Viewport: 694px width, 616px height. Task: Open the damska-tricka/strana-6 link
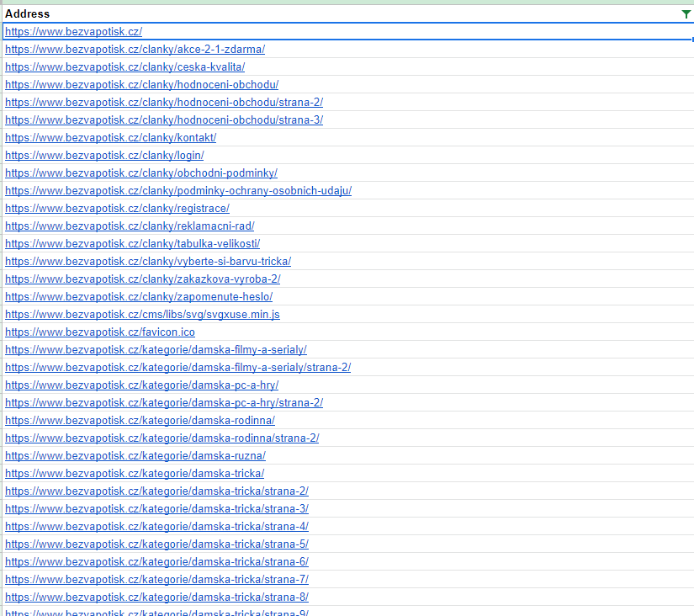(x=156, y=562)
